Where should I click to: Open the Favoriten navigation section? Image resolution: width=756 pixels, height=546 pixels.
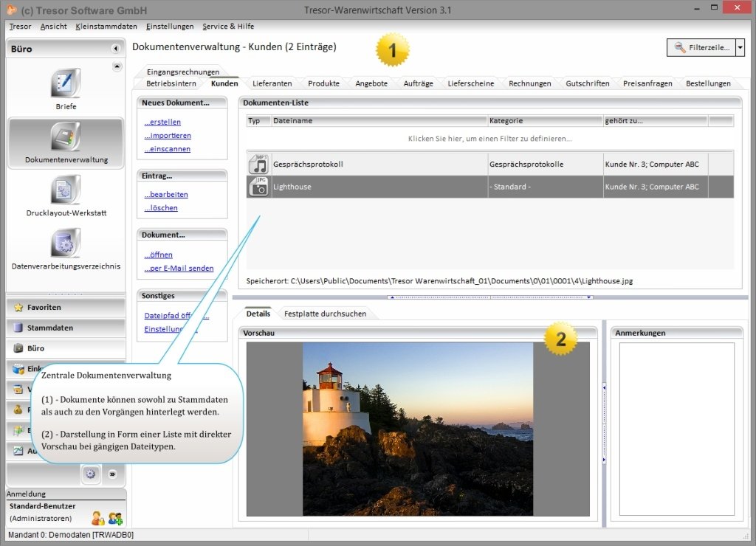pyautogui.click(x=66, y=308)
